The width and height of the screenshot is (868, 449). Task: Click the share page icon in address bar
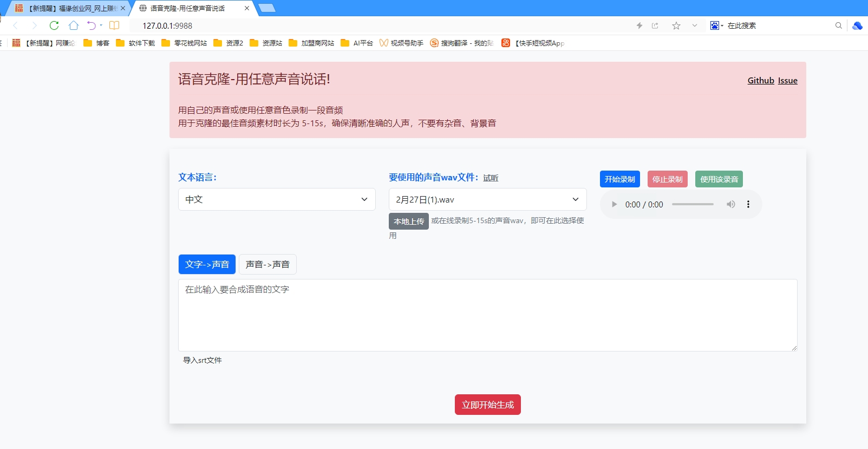coord(655,25)
